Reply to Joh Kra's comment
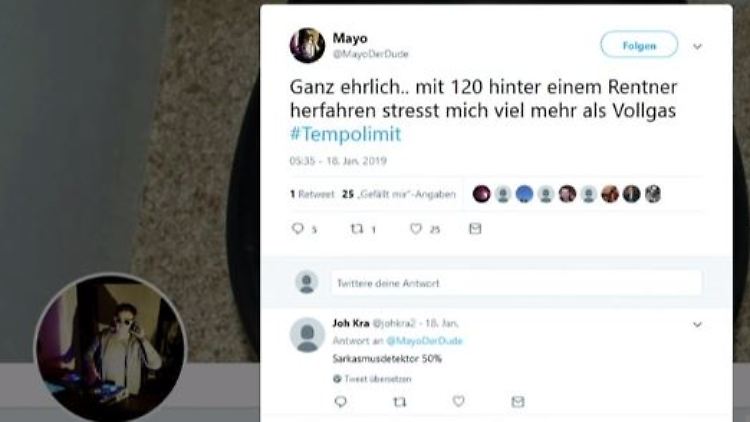 click(x=341, y=401)
